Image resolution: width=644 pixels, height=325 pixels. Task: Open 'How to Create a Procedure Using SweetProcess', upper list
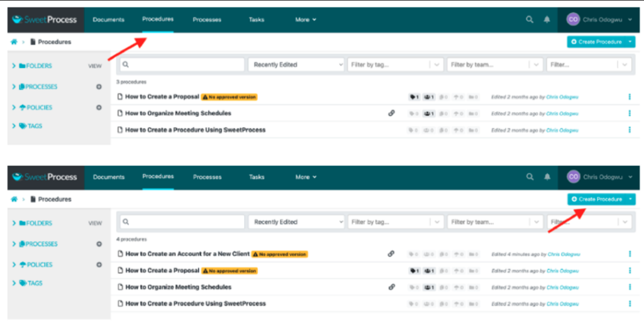[x=195, y=129]
